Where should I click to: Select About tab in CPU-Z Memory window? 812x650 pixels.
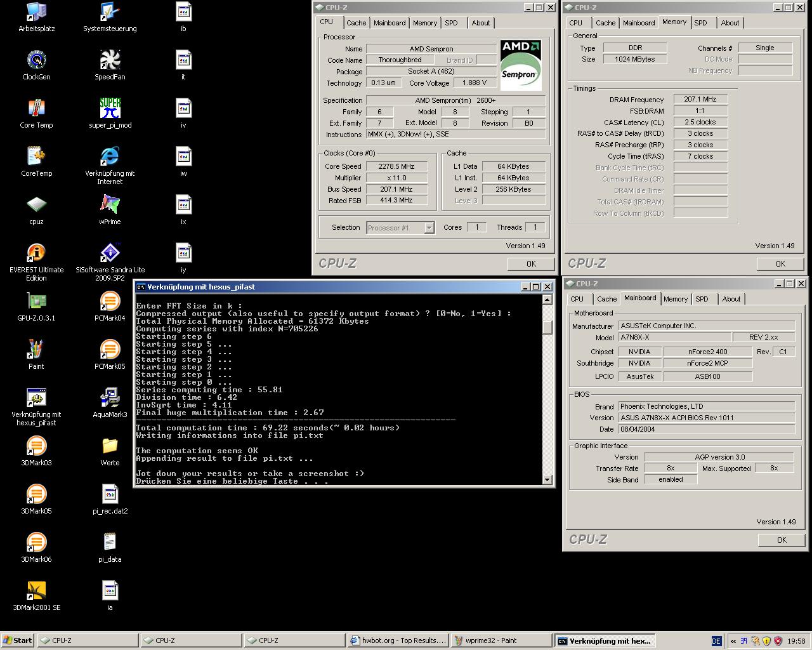(x=730, y=23)
